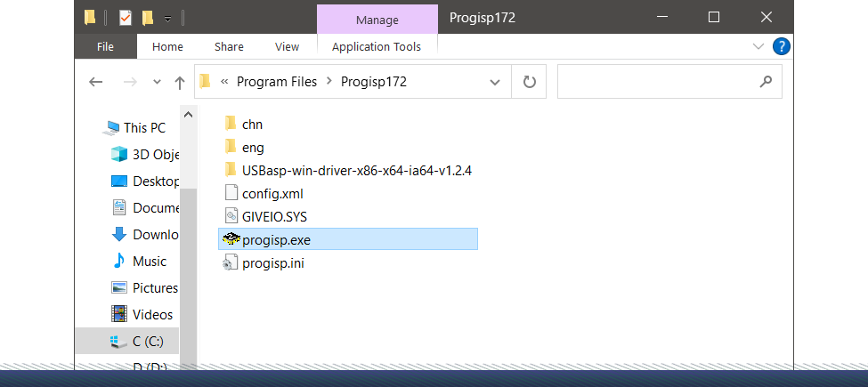
Task: Click inside the search box
Action: 659,82
